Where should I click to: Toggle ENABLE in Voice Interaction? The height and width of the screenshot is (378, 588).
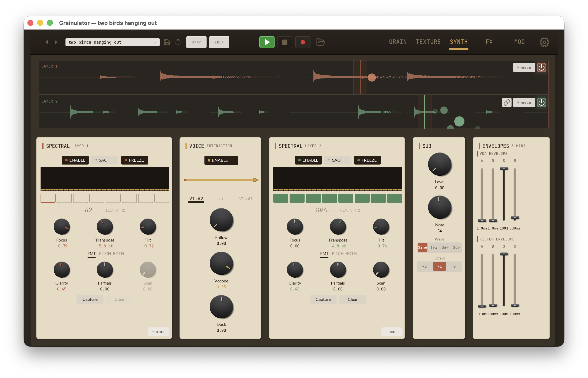pyautogui.click(x=221, y=160)
